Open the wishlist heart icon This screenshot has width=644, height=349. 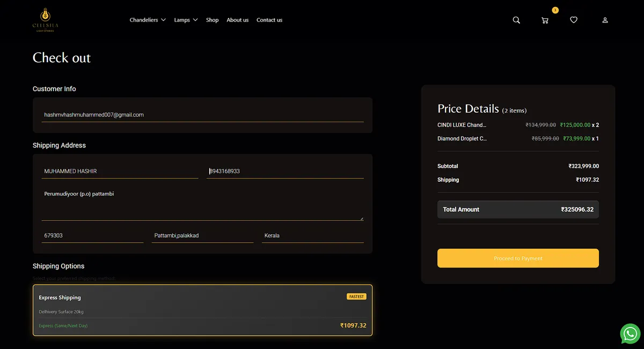click(x=574, y=20)
